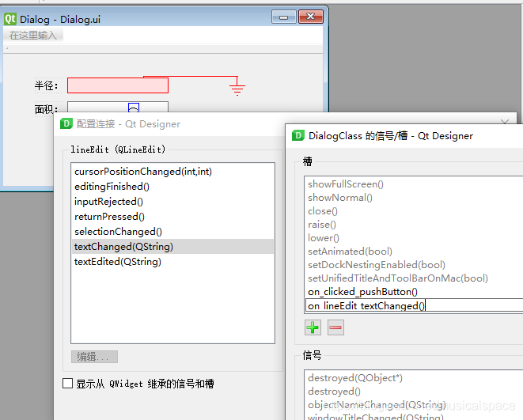Select setUnifiedTitleAndToolBarOnMac(bool) slot
Screen dimensions: 523x420
click(414, 278)
